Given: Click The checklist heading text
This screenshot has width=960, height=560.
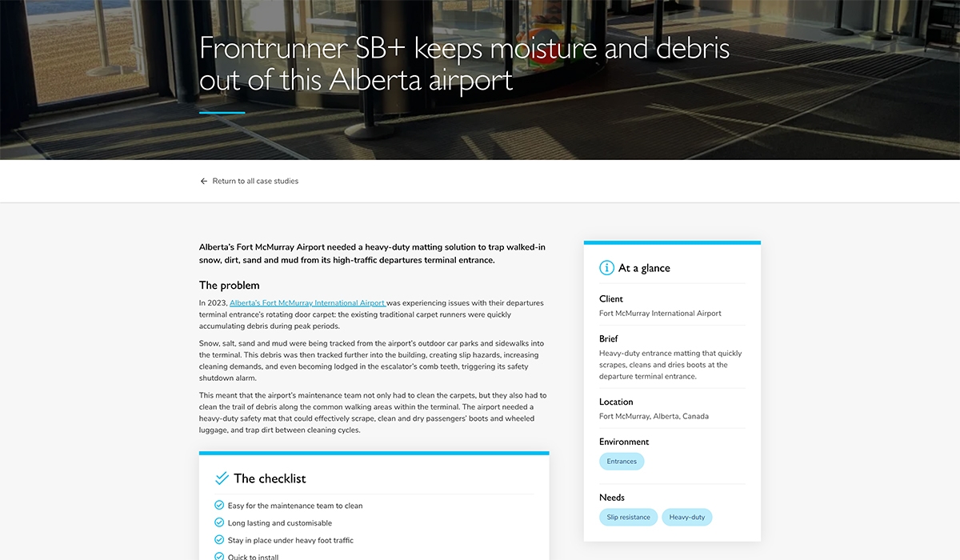Looking at the screenshot, I should pos(270,478).
